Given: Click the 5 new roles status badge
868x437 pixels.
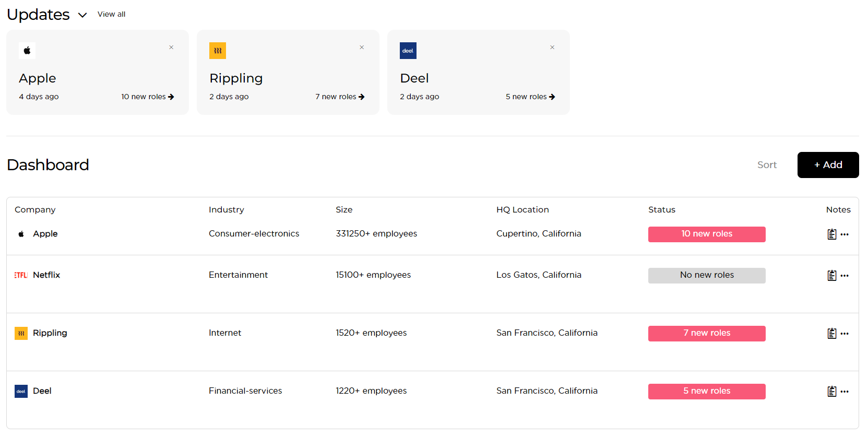Looking at the screenshot, I should click(x=707, y=392).
